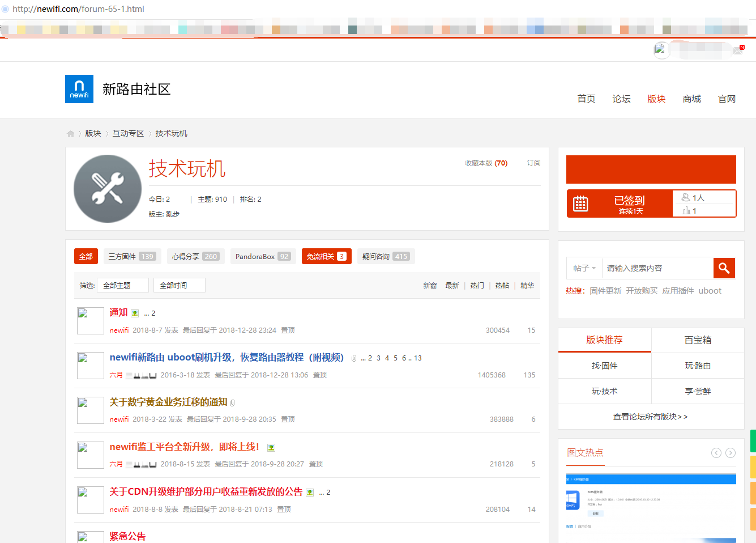Click the 享·尝鲜 recommendation link
Image resolution: width=756 pixels, height=543 pixels.
click(698, 391)
